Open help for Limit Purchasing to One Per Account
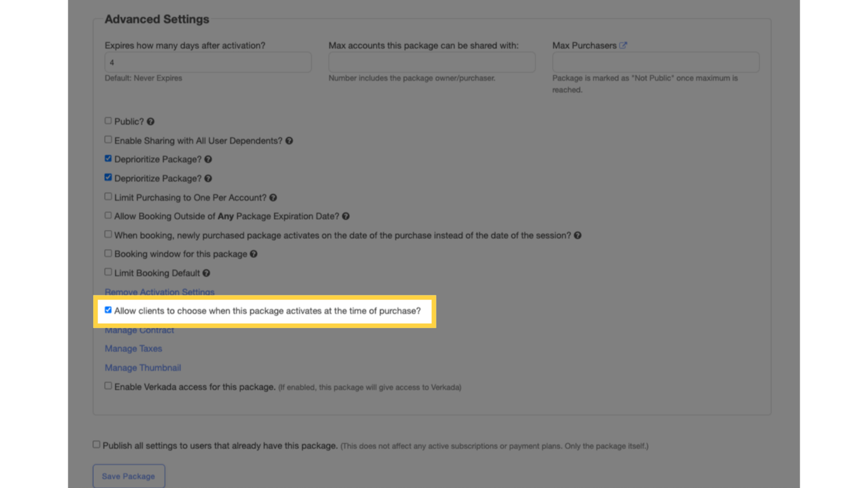Viewport: 868px width, 488px height. [273, 197]
